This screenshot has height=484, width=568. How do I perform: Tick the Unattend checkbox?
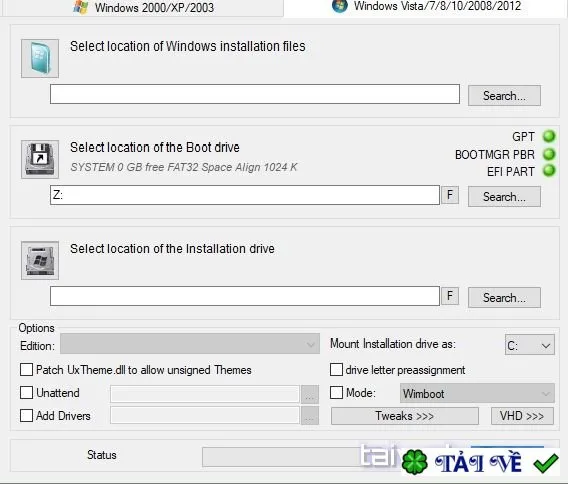click(x=26, y=393)
